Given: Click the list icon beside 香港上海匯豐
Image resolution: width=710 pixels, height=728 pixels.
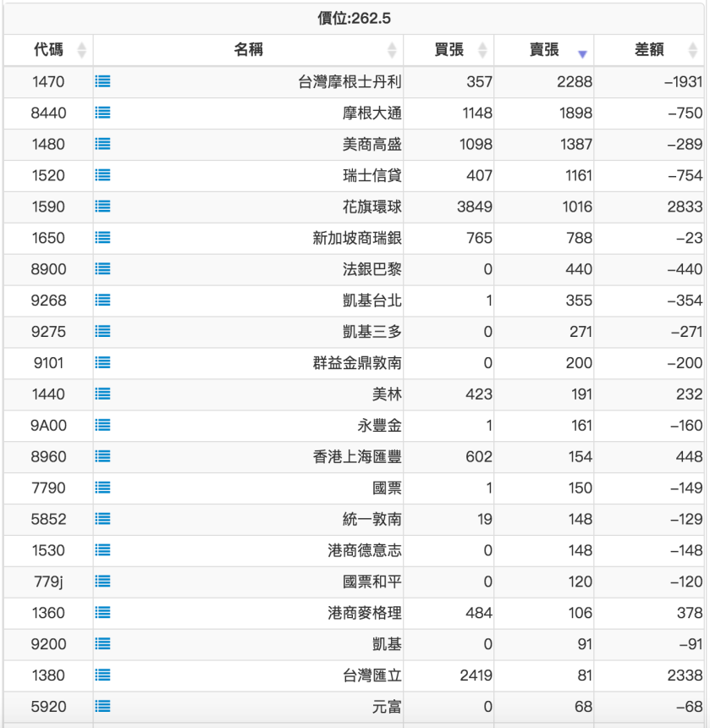Looking at the screenshot, I should [x=103, y=457].
